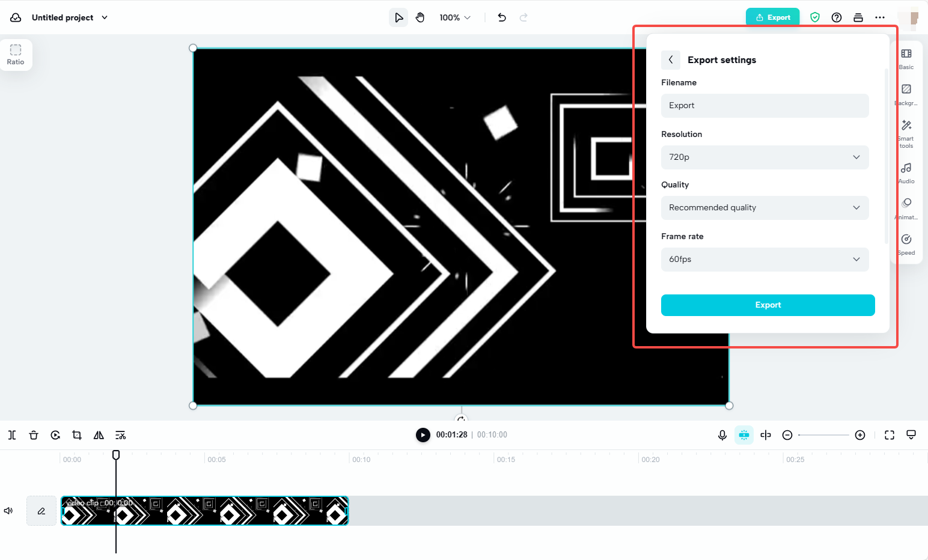Open the Recommended quality dropdown
The width and height of the screenshot is (928, 560).
coord(765,208)
